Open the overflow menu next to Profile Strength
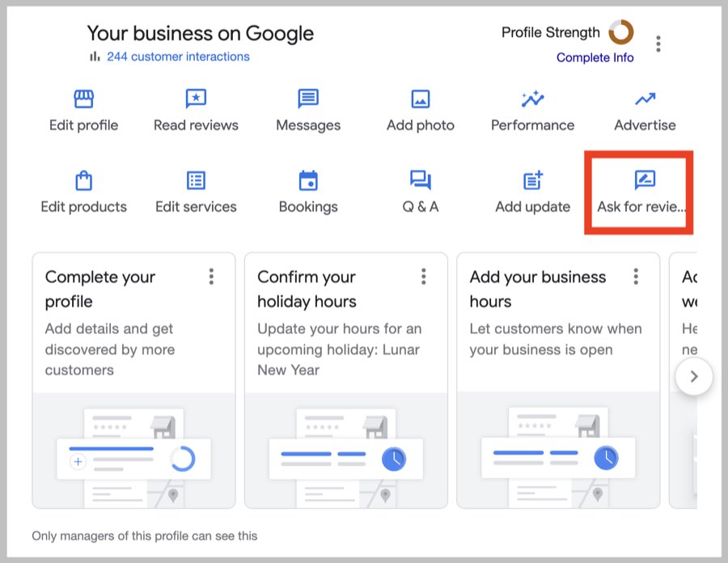 tap(658, 44)
